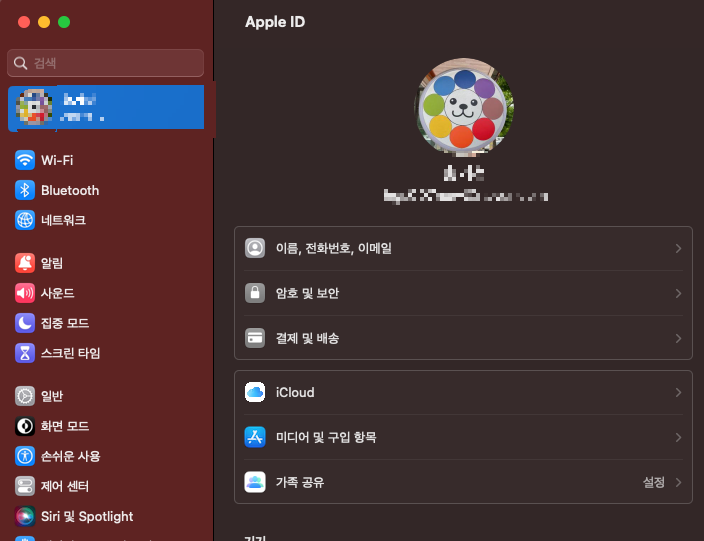
Task: Click the magnifier icon in search field
Action: (x=20, y=63)
